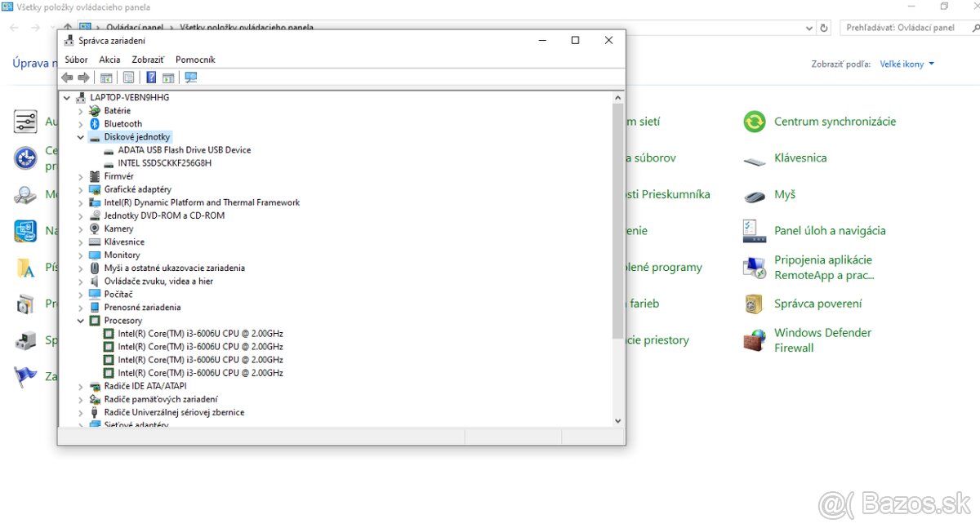Select INTEL SSDSCKKF256G8H disk drive
Image resolution: width=980 pixels, height=528 pixels.
[x=164, y=163]
